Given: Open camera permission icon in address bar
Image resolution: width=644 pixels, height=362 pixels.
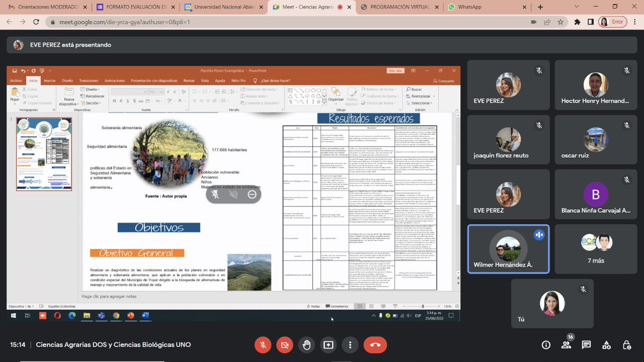Looking at the screenshot, I should (x=533, y=22).
